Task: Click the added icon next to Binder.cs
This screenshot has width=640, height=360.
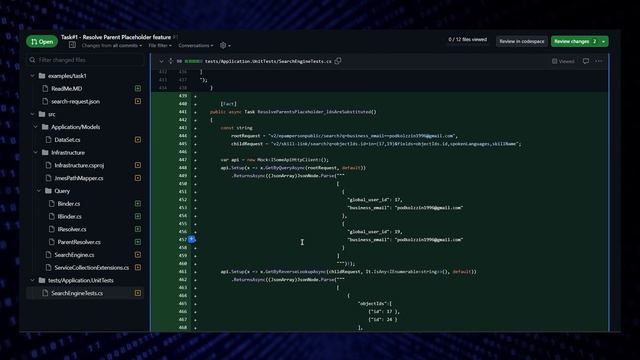Action: click(x=138, y=204)
